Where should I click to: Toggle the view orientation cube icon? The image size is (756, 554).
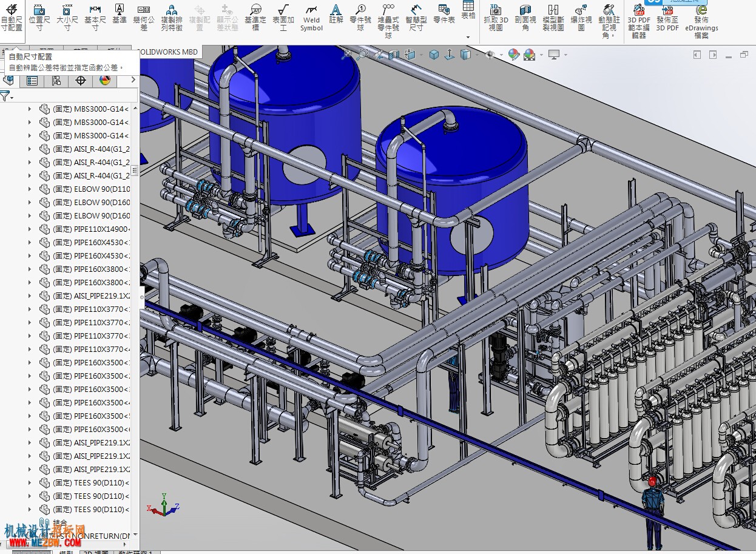click(x=433, y=54)
